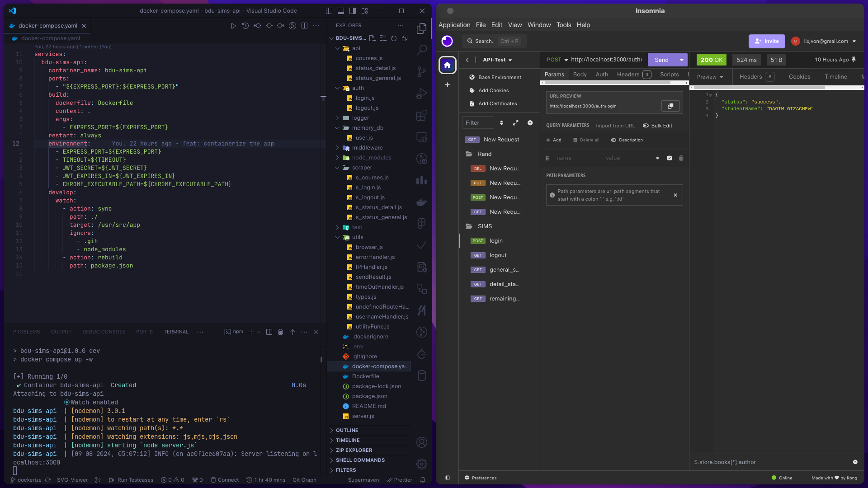Viewport: 868px width, 488px height.
Task: Open Run and Debug view in VS Code
Action: click(x=421, y=94)
